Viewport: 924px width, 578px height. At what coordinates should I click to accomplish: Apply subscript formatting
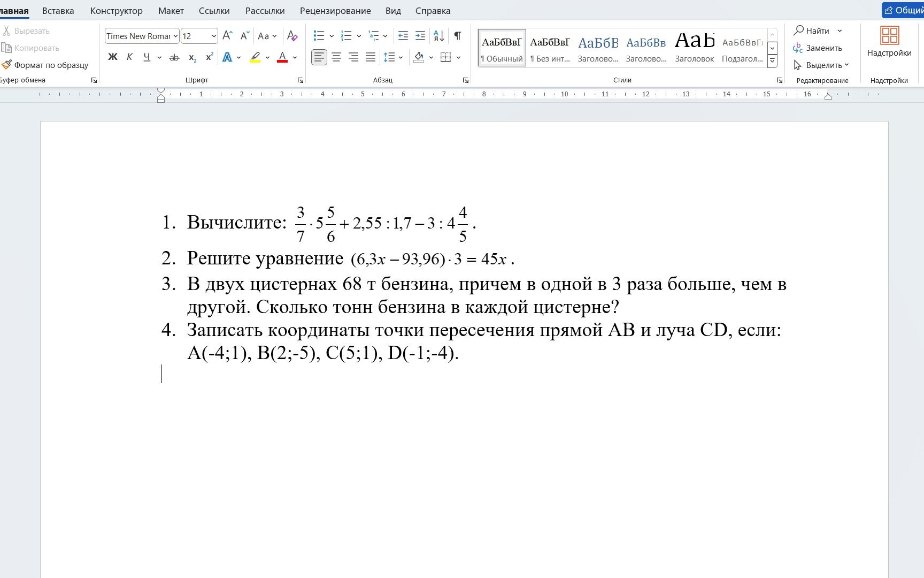[192, 57]
